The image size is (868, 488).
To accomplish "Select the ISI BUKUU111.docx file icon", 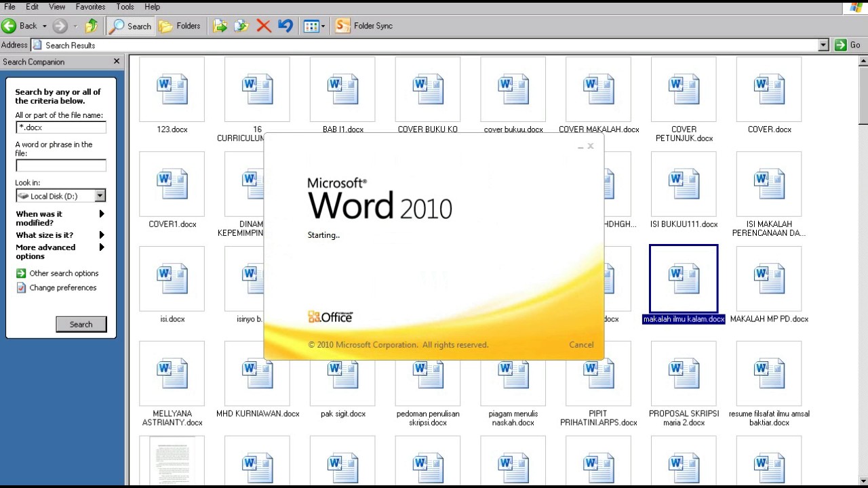I will (684, 184).
